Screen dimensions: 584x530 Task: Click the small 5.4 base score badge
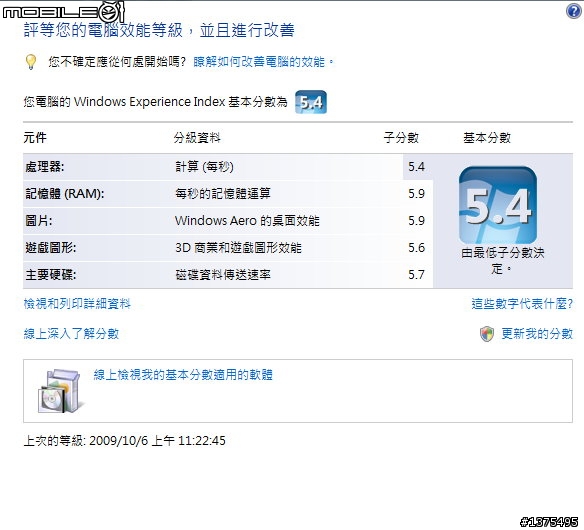311,102
